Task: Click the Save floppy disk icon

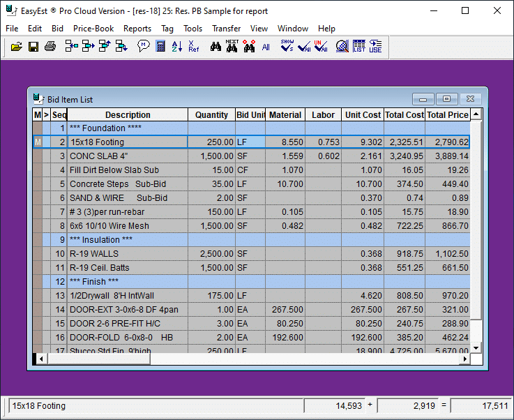Action: (x=33, y=47)
